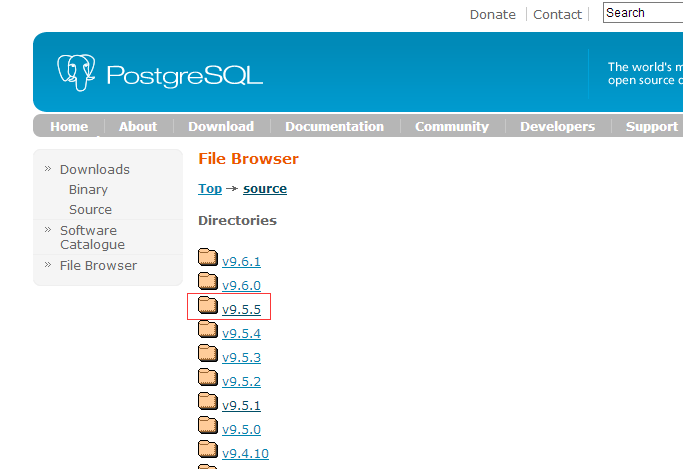Click the v9.5.0 directory link
This screenshot has height=469, width=683.
241,429
